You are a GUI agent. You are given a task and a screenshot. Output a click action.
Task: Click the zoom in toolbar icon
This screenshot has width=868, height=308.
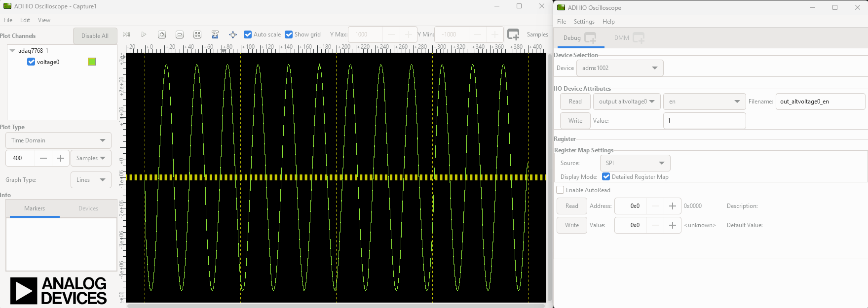click(162, 34)
